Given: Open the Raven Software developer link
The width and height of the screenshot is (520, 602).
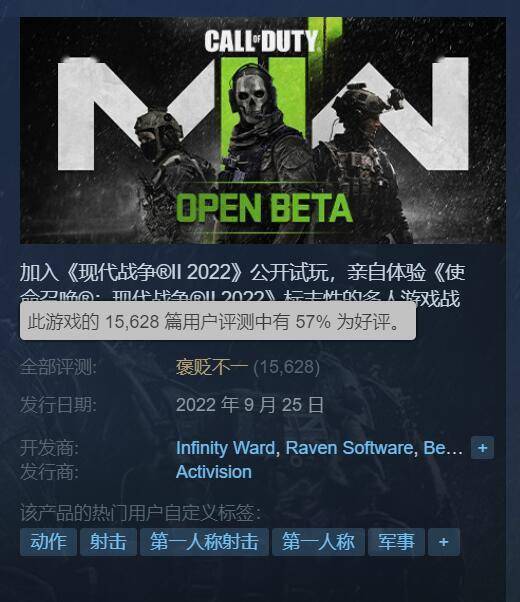Looking at the screenshot, I should tap(349, 448).
